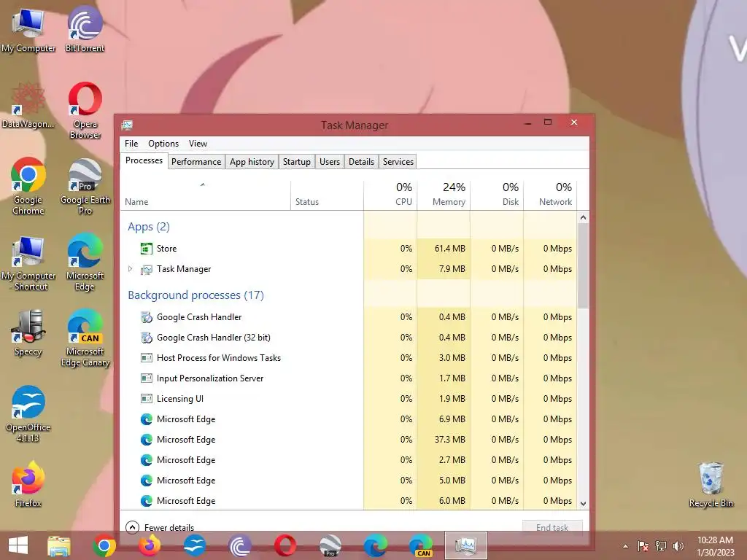This screenshot has height=560, width=747.
Task: Click Google Crash Handler (32 bit) icon
Action: 146,338
